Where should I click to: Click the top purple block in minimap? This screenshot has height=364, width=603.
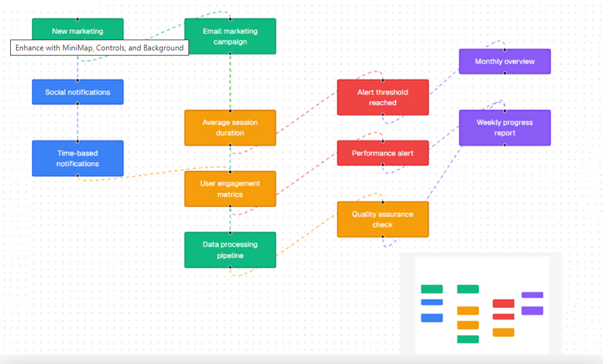(532, 295)
